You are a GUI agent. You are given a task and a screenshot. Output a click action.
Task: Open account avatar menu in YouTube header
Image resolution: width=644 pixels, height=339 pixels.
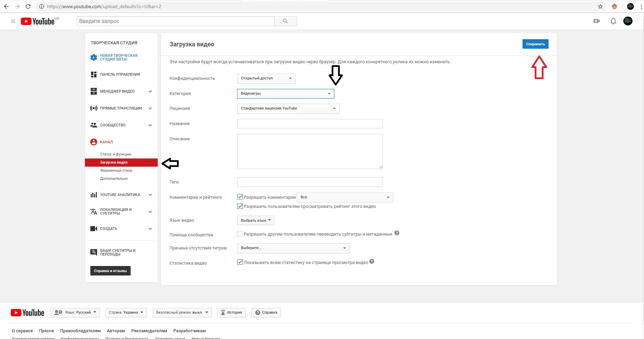coord(628,21)
